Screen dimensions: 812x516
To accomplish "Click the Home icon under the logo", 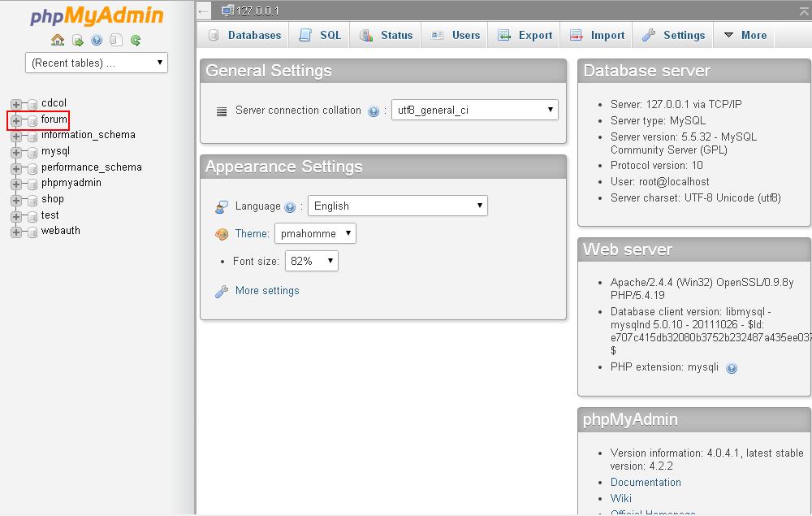I will point(58,40).
